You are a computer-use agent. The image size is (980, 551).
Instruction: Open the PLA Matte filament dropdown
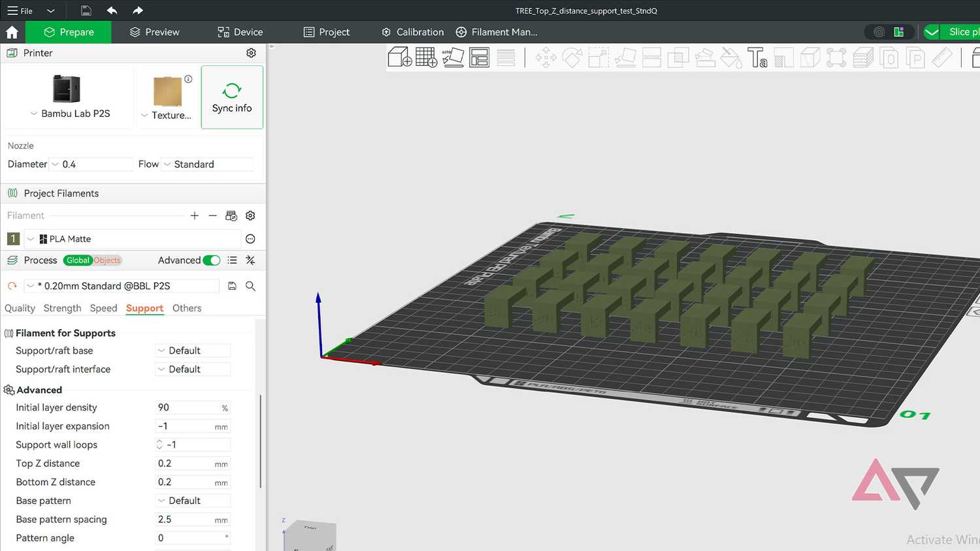(x=133, y=239)
